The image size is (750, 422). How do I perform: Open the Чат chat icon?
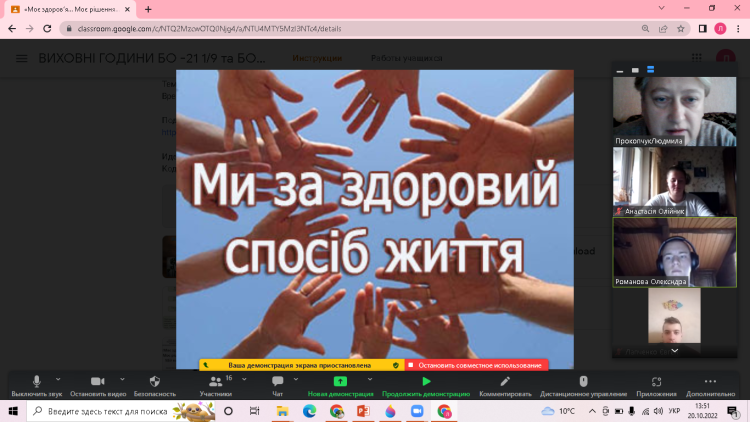pos(278,383)
